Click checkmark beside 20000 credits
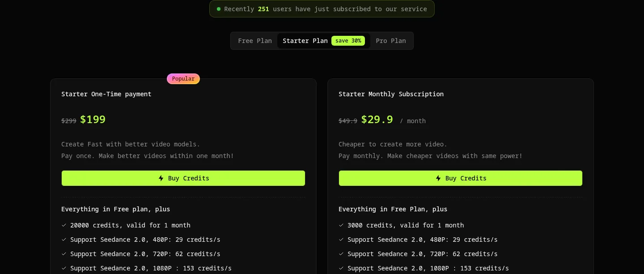The width and height of the screenshot is (644, 274). coord(64,225)
